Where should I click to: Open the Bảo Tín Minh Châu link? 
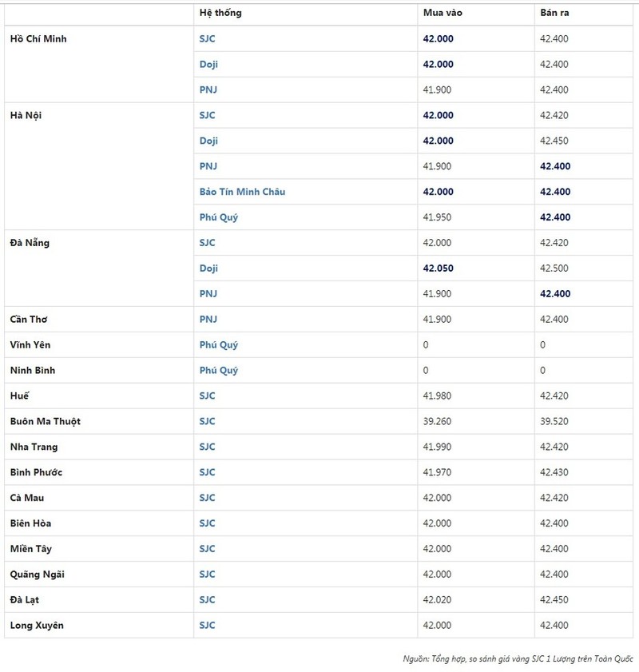click(x=242, y=192)
